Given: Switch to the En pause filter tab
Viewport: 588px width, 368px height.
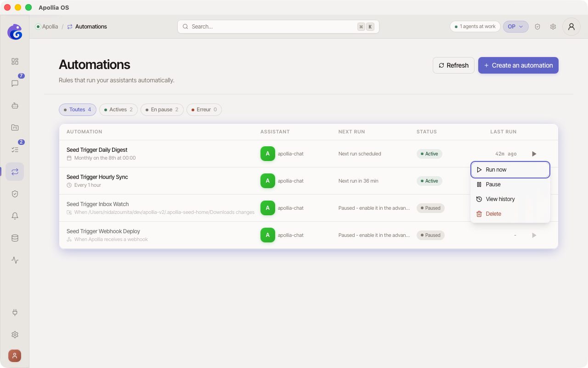Looking at the screenshot, I should tap(162, 109).
